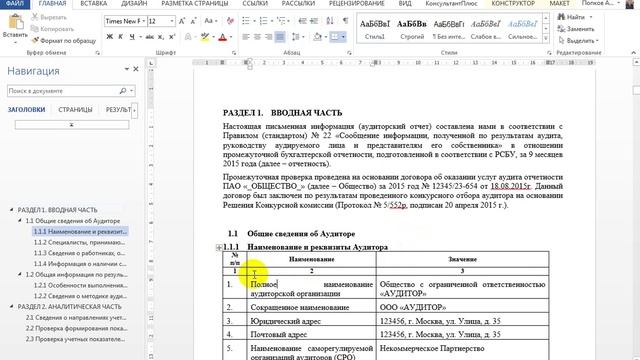Click the multilevel list icon
The height and width of the screenshot is (360, 640).
(x=280, y=21)
